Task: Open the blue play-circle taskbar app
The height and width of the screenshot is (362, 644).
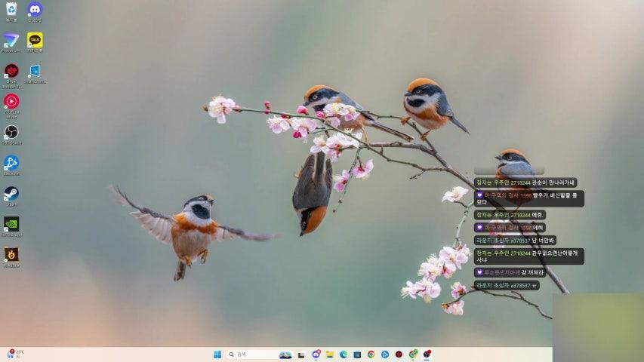Action: coord(385,354)
